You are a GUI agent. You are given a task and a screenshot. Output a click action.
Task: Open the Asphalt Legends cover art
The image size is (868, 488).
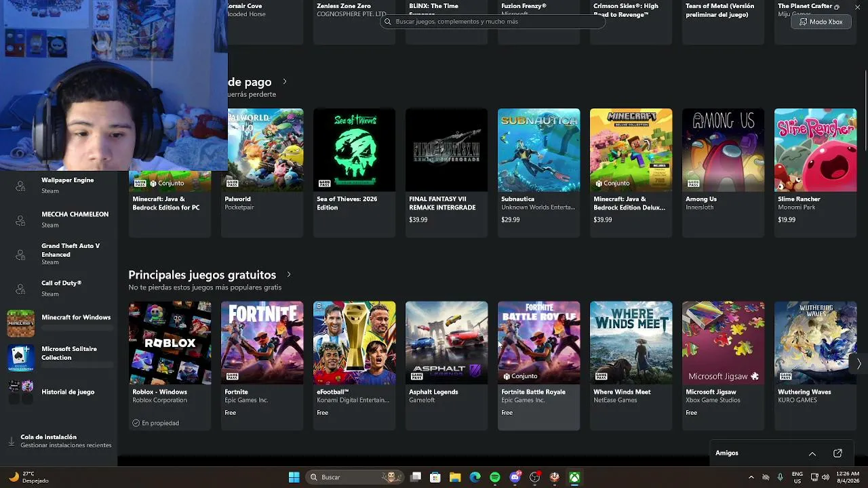pos(446,343)
